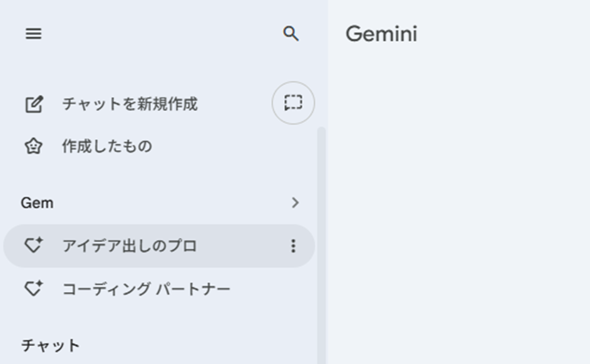Select チャットを新規作成 text
This screenshot has width=590, height=364.
click(130, 104)
